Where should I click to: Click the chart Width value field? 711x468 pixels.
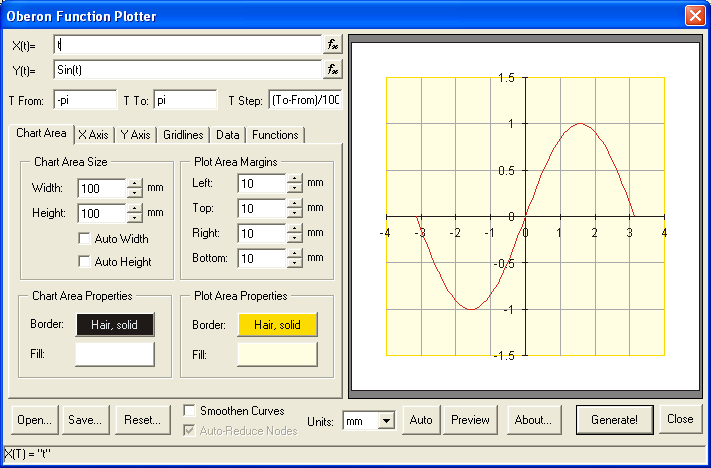point(102,188)
